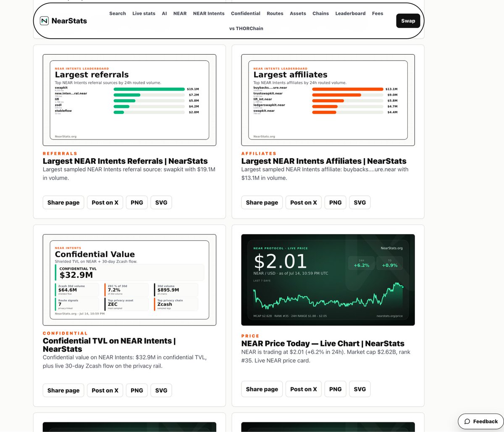
Task: Click 'Largest NEAR Intents Referrals | NearStats' heading
Action: pyautogui.click(x=125, y=161)
